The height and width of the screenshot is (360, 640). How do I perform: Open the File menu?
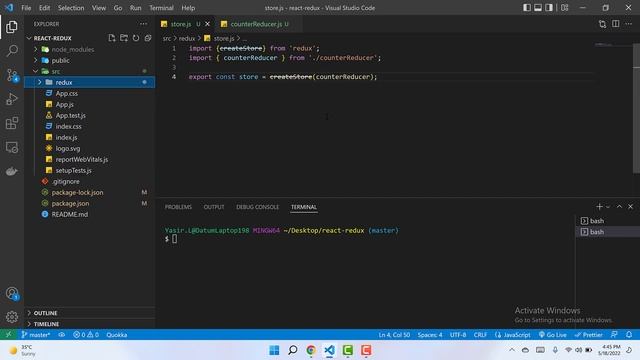26,8
